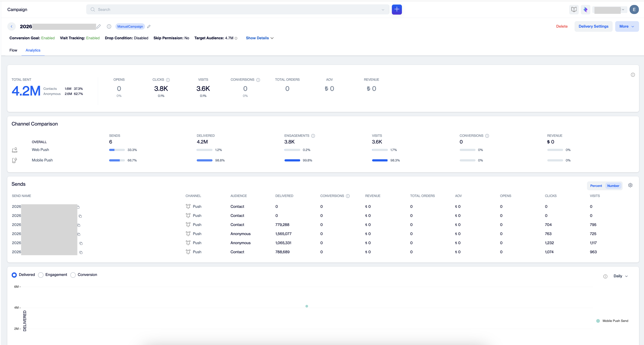This screenshot has width=644, height=345.
Task: Show info for Sends CONVERSIONS column
Action: [x=348, y=196]
